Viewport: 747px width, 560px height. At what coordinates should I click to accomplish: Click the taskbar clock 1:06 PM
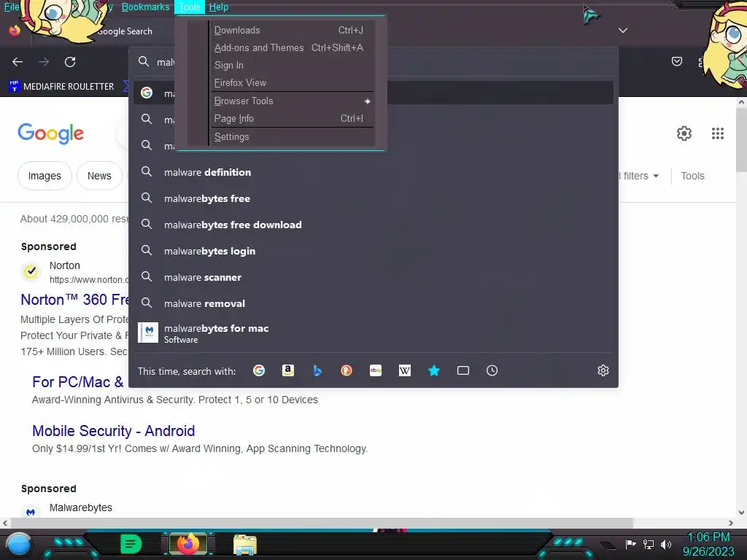[708, 537]
